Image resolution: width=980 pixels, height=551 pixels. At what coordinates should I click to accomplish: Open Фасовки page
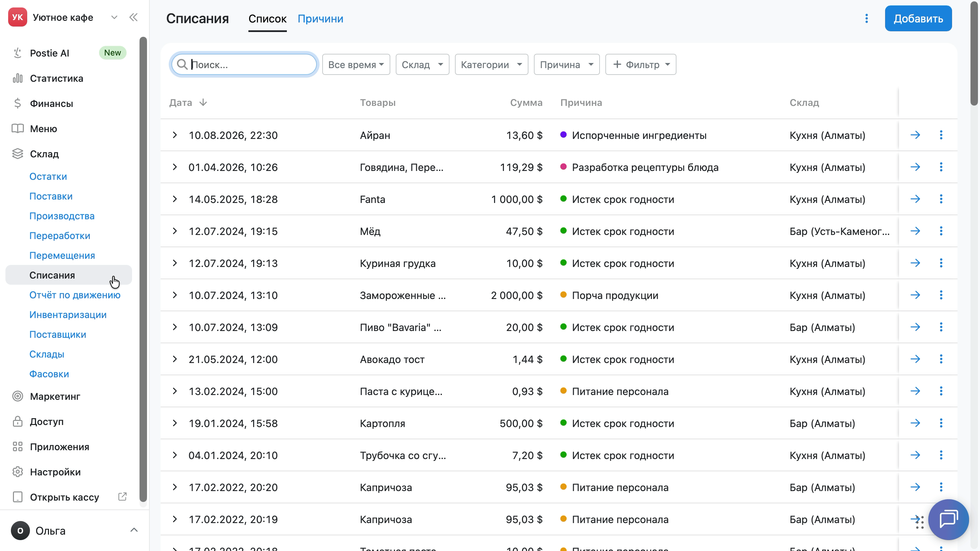click(x=49, y=374)
